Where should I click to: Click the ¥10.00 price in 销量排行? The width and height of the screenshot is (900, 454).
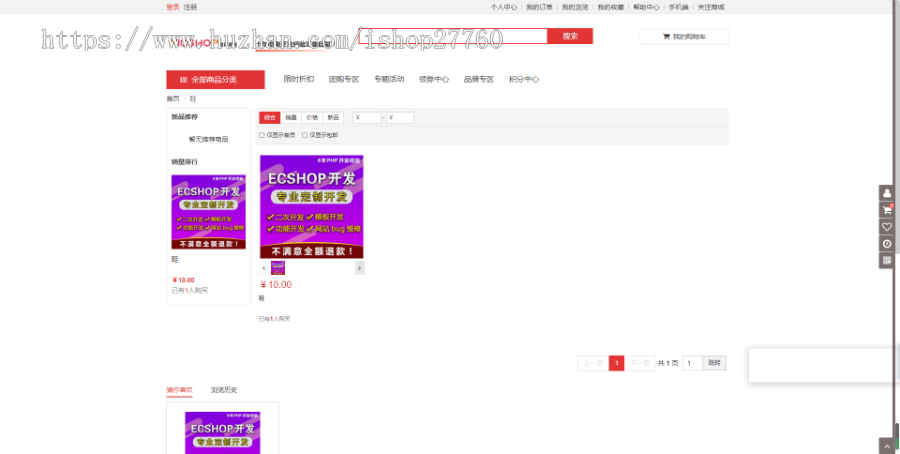183,280
